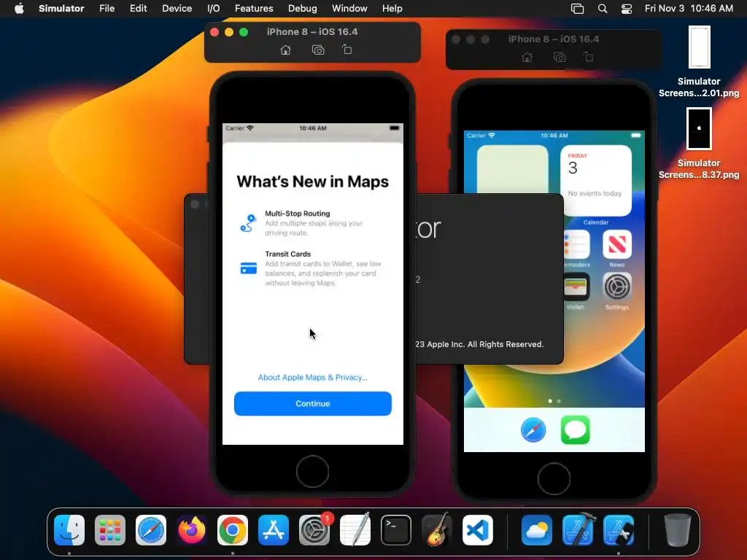Open the Features menu
Image resolution: width=747 pixels, height=560 pixels.
[254, 8]
